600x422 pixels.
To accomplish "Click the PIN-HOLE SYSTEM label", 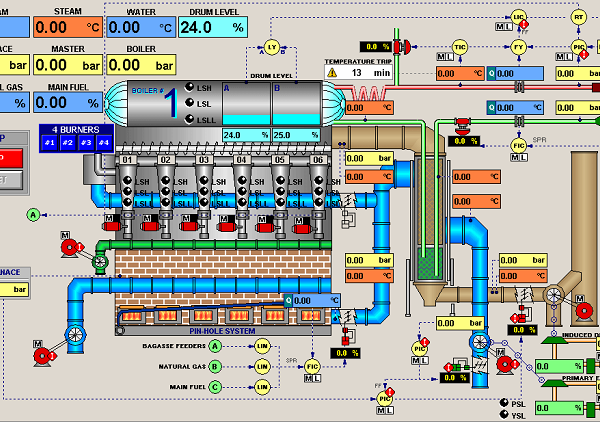I will 222,331.
